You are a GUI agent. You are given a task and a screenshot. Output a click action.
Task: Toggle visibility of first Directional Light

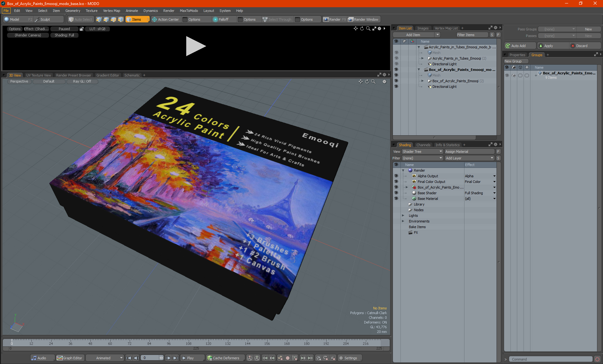click(x=396, y=64)
